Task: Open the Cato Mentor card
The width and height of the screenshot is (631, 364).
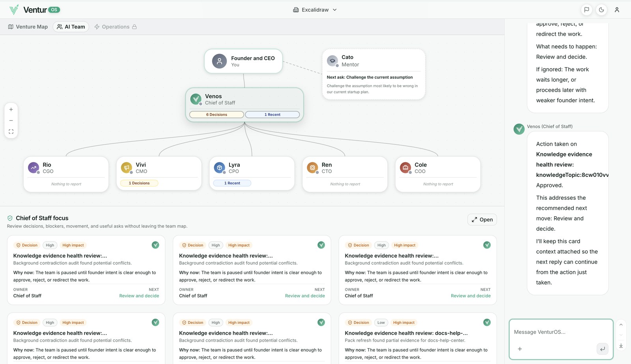Action: 373,74
